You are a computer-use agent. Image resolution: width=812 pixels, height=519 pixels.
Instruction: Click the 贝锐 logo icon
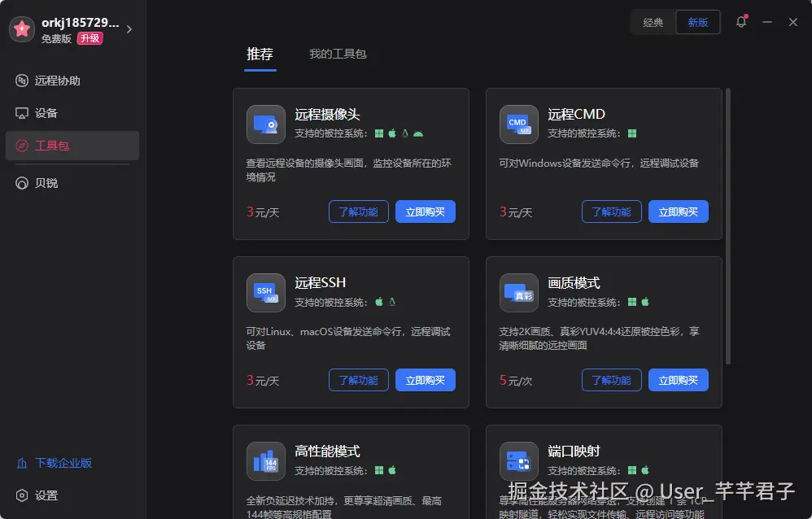pos(22,183)
